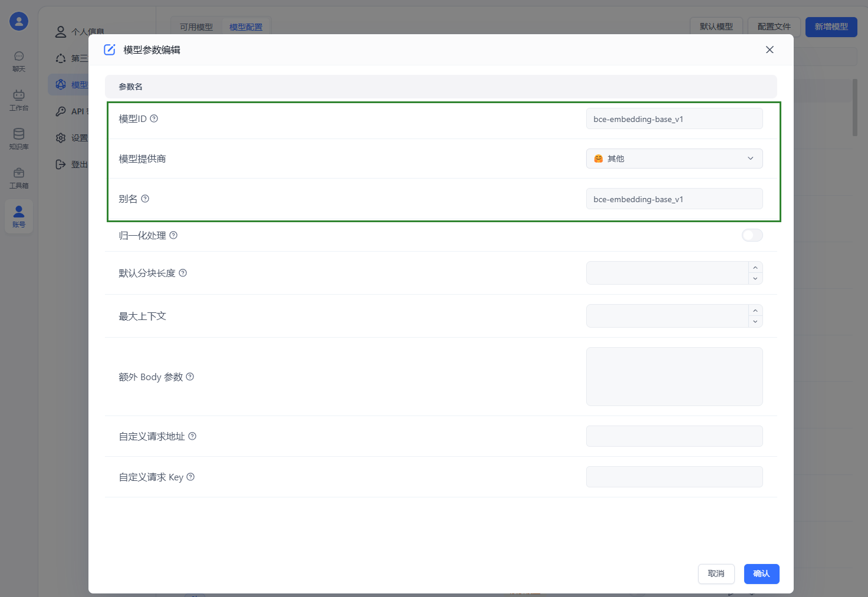Click the 配置文件 button
868x597 pixels.
coord(774,27)
